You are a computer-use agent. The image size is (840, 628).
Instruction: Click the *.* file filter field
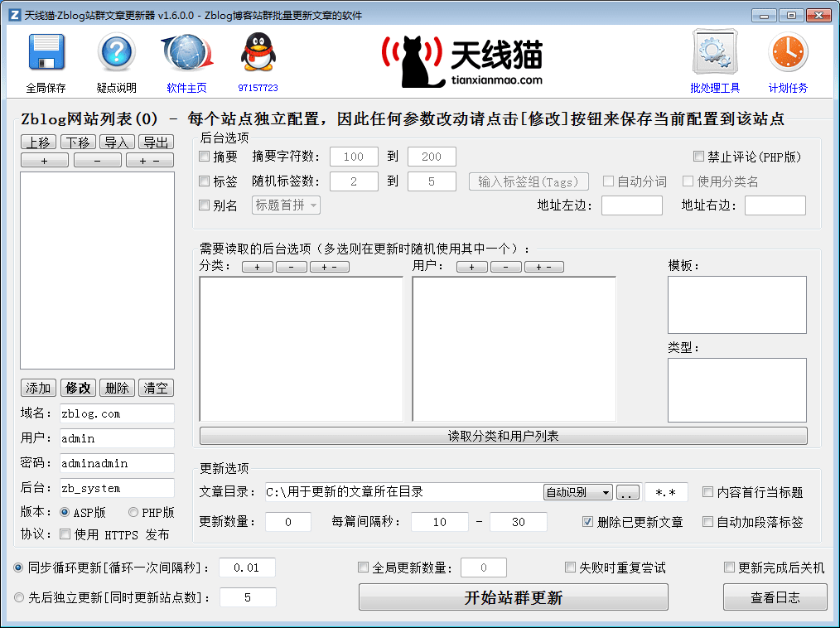666,492
